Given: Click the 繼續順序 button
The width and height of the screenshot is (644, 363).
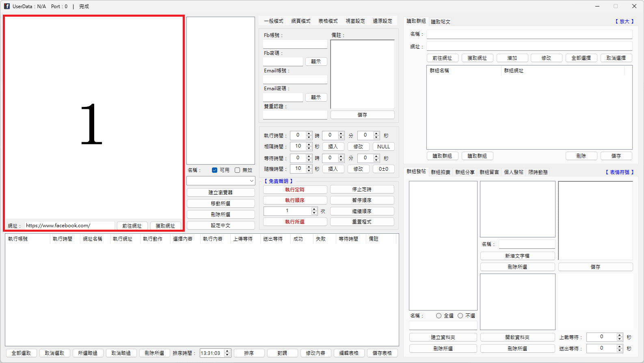Looking at the screenshot, I should click(x=362, y=211).
